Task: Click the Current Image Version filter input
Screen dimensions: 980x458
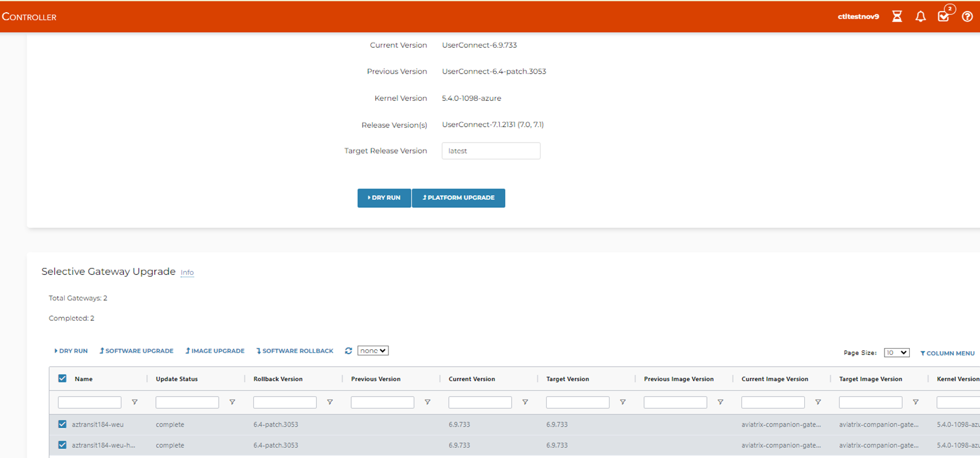Action: [773, 402]
